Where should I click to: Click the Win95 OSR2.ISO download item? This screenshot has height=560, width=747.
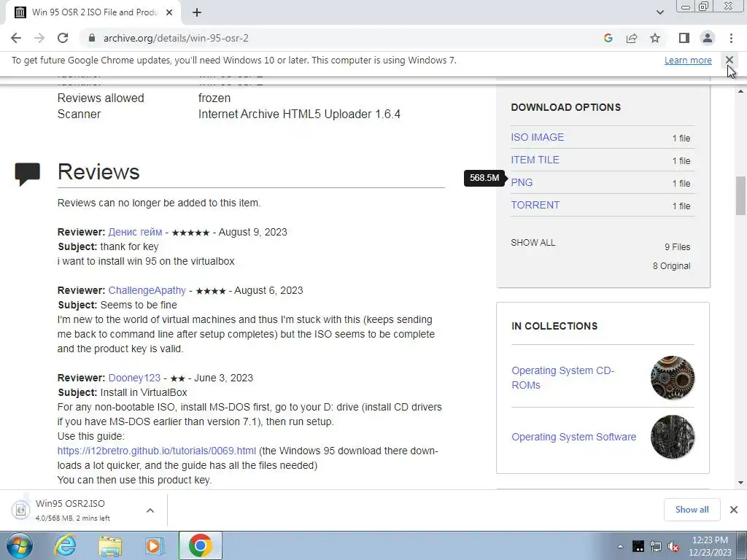(71, 510)
